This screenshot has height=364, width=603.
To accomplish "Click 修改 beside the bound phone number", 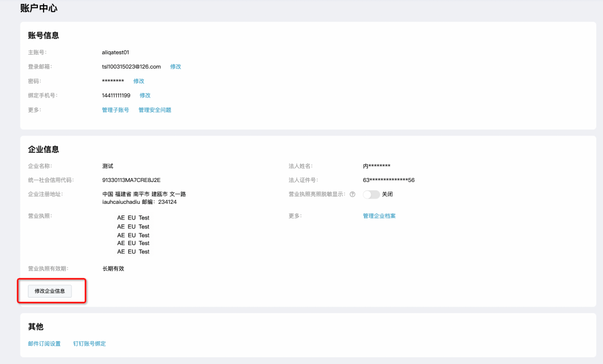I will pyautogui.click(x=145, y=95).
